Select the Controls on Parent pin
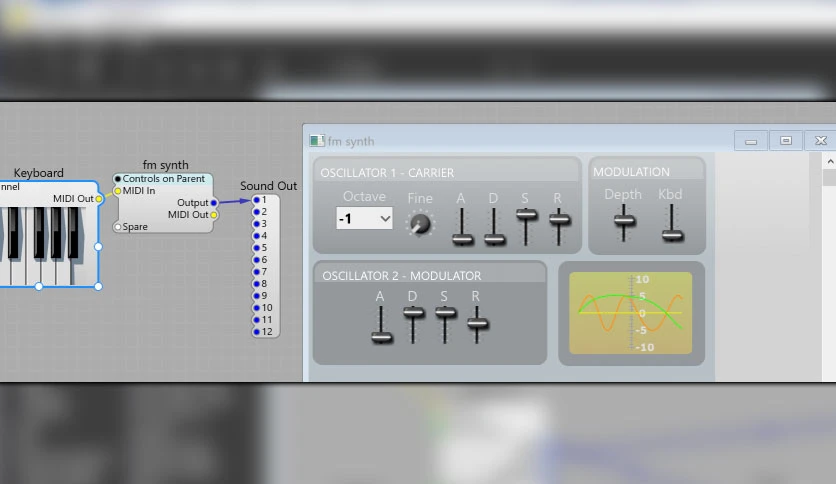836x484 pixels. tap(118, 179)
